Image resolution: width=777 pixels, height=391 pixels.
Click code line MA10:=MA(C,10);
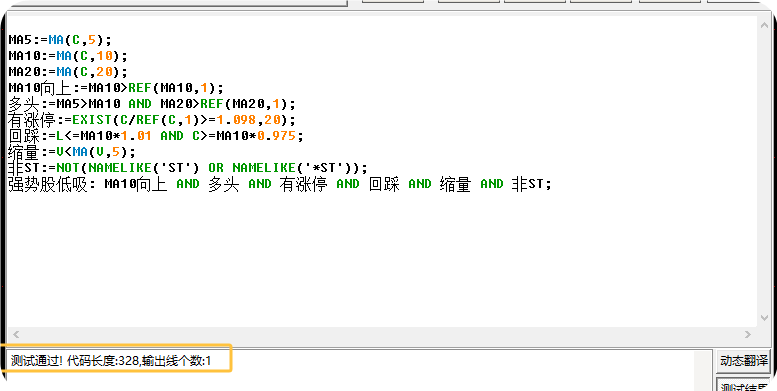coord(68,56)
